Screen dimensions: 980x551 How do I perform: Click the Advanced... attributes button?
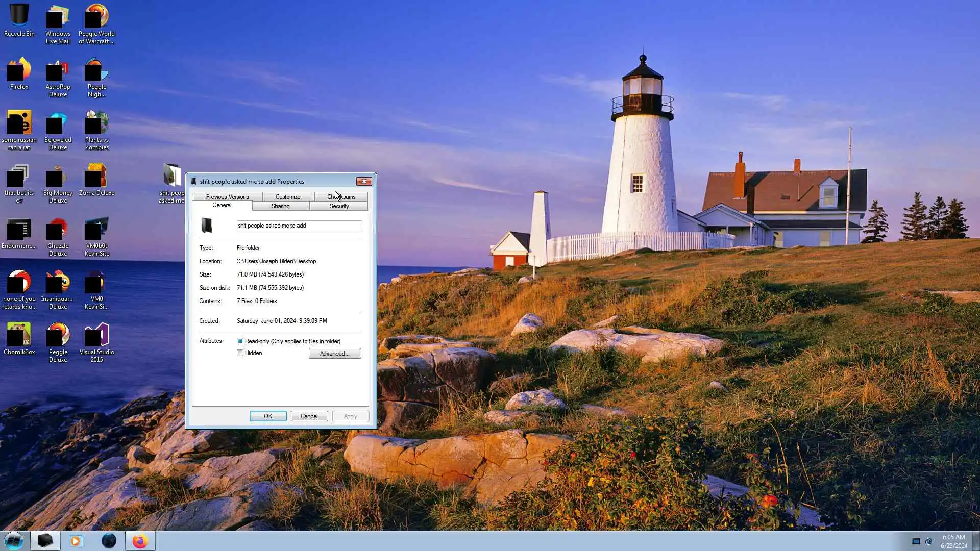coord(334,354)
